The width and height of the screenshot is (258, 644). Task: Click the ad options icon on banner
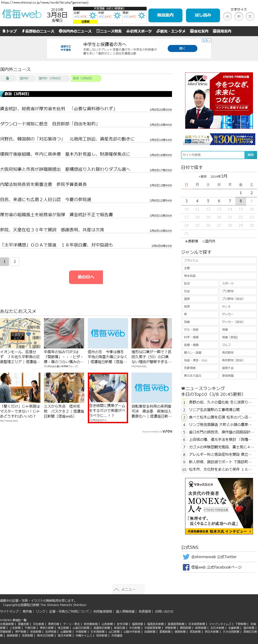[207, 40]
